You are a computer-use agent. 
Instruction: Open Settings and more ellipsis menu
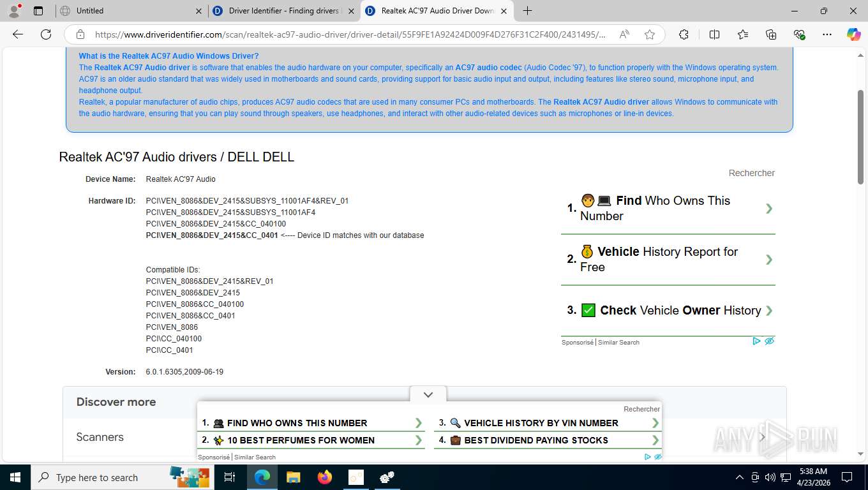[827, 34]
